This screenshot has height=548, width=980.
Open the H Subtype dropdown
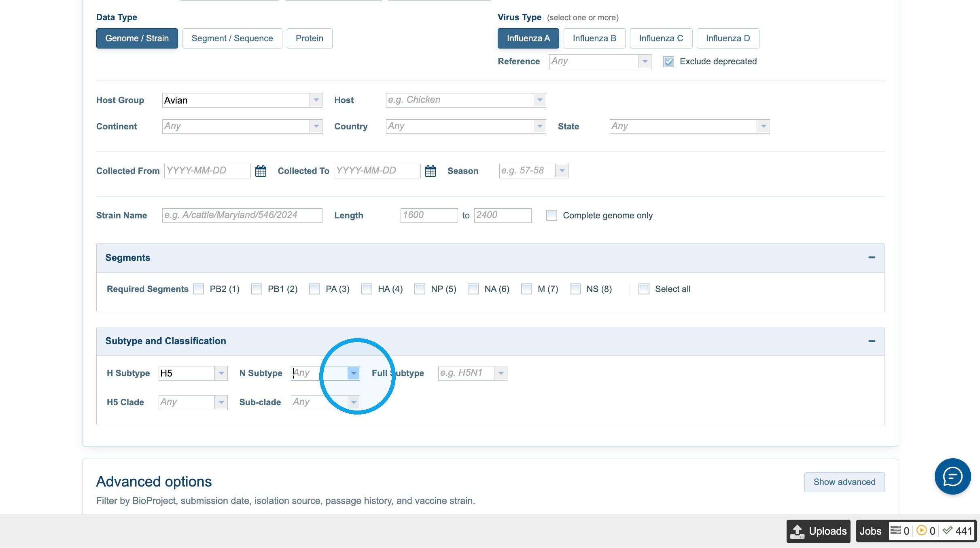pos(221,373)
